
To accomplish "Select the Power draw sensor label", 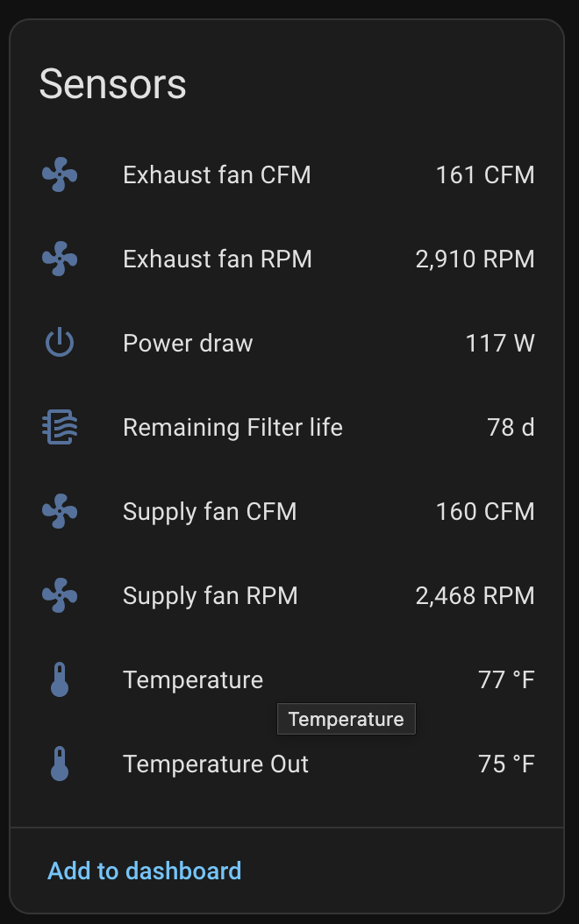I will point(188,344).
